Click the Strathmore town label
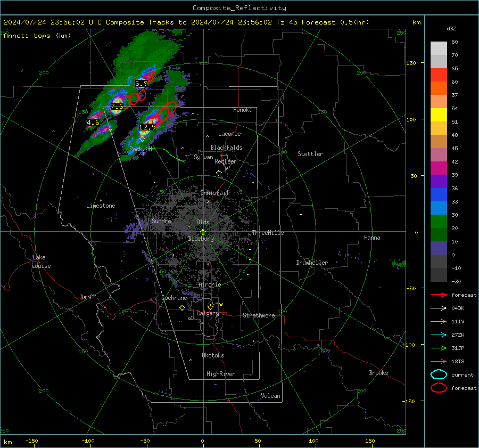This screenshot has width=479, height=448. [259, 315]
